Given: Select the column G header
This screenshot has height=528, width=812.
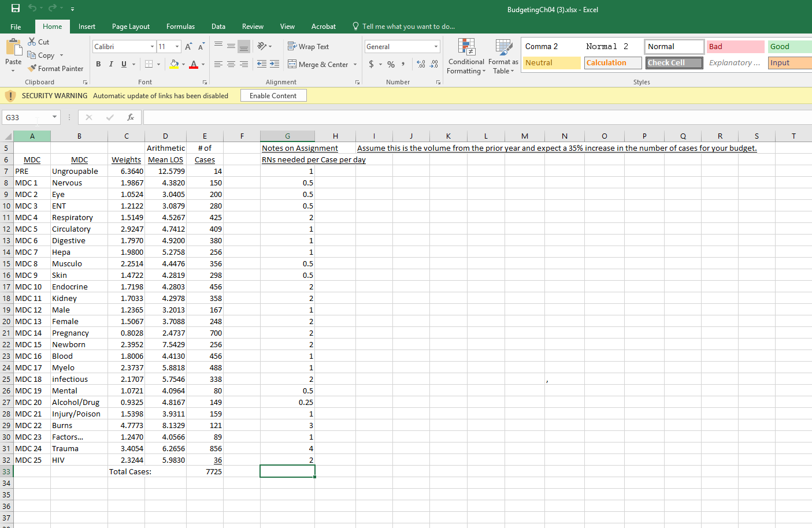Looking at the screenshot, I should [x=287, y=136].
